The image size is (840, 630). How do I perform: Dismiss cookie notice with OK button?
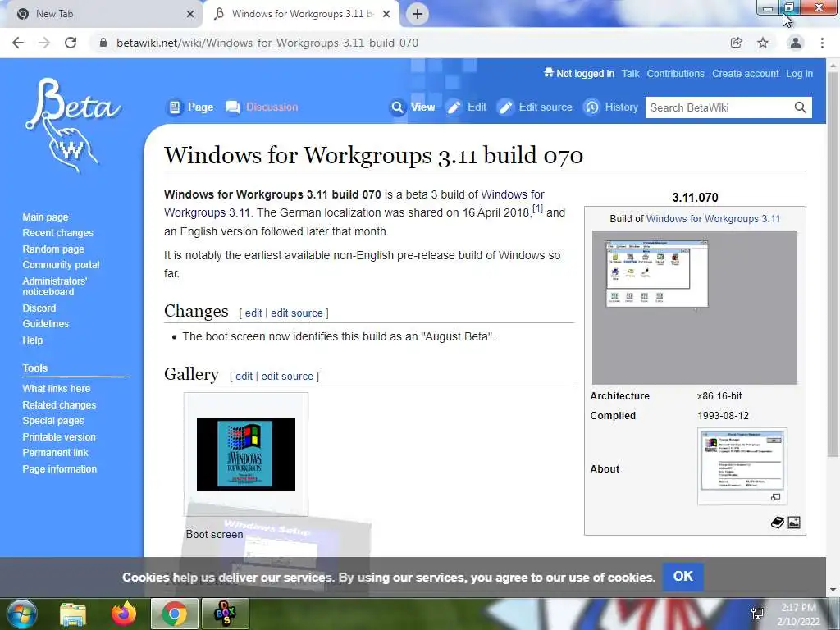[x=683, y=577]
